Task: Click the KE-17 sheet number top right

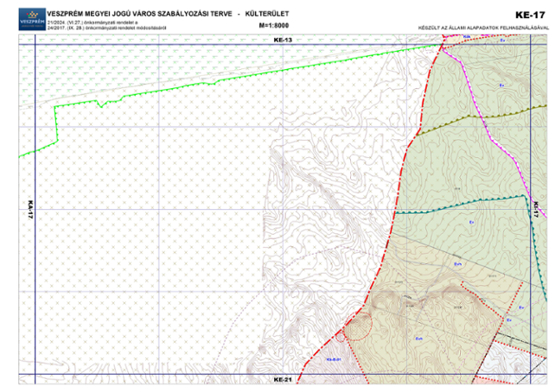Action: point(527,15)
